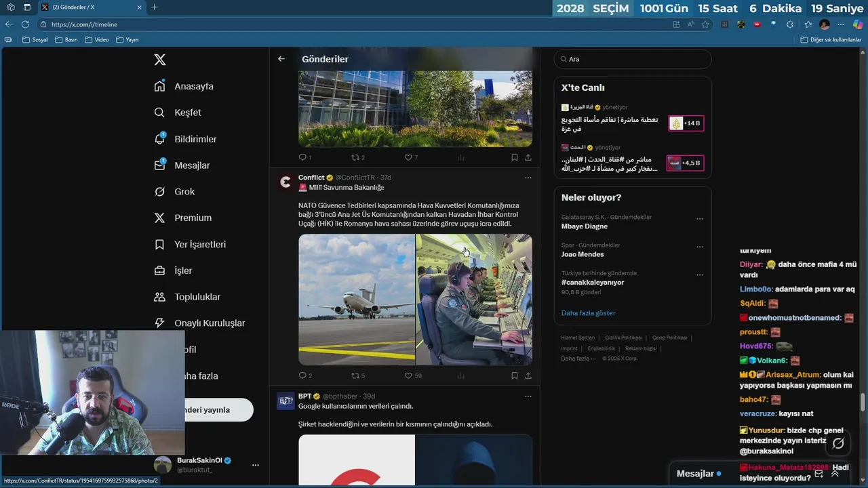868x488 pixels.
Task: Add page to favorites star
Action: pos(705,24)
